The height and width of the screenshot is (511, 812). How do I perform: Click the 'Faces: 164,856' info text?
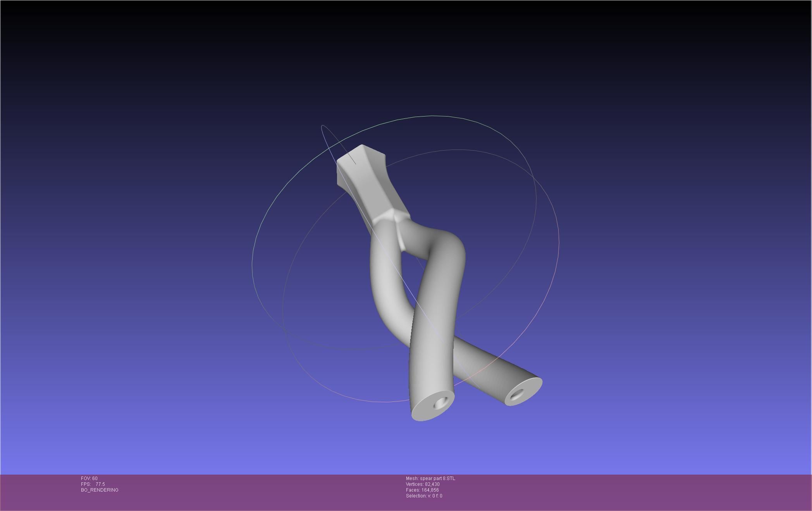[x=422, y=490]
